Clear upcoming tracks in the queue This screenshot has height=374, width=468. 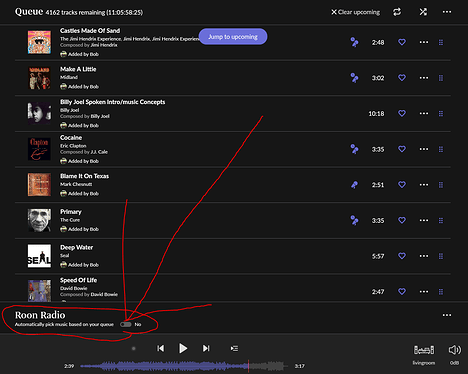pos(355,12)
